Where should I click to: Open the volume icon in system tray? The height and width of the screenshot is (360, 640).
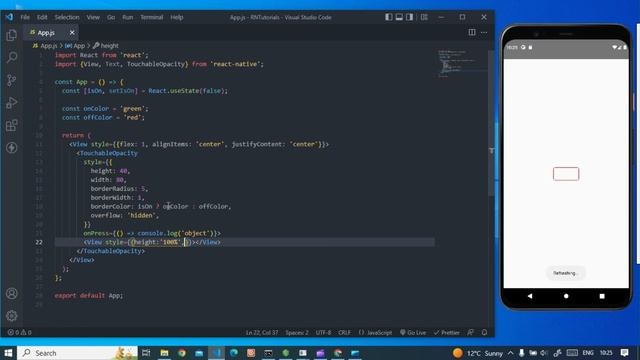click(544, 353)
